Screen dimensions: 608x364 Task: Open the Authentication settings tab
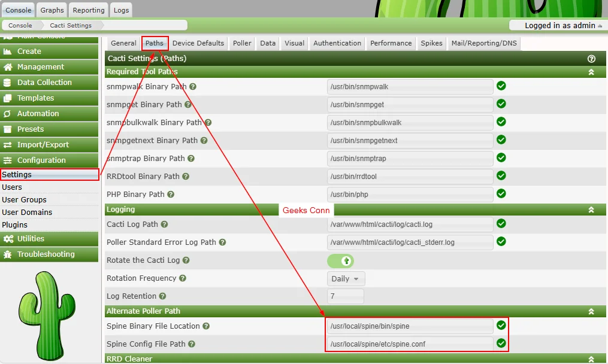[337, 43]
